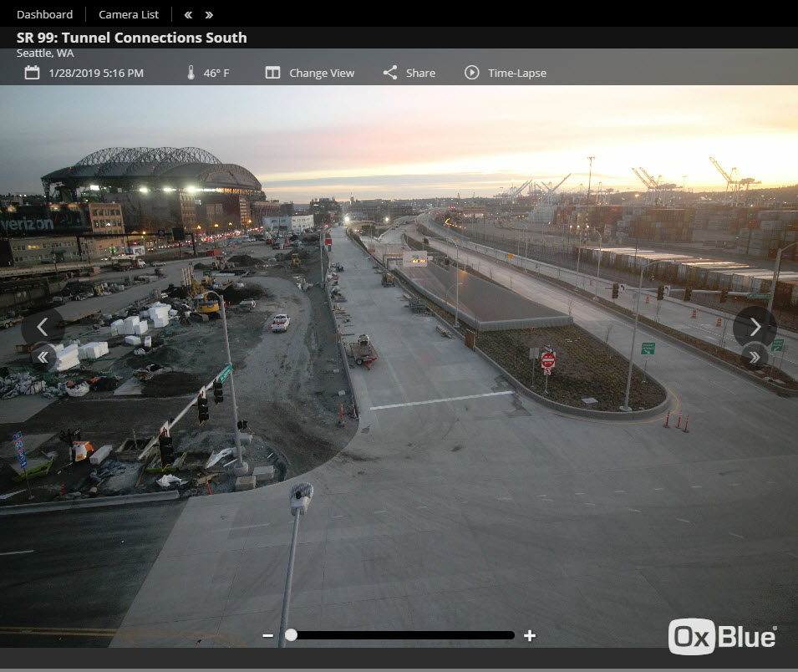Start the Time-Lapse playback
Viewport: 798px width, 672px height.
pyautogui.click(x=506, y=73)
